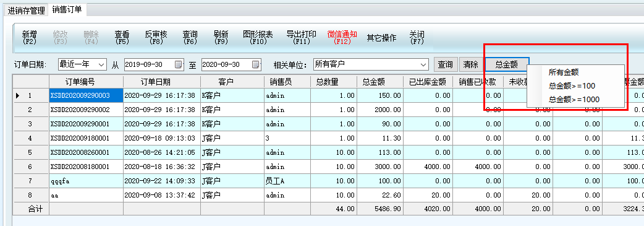644x226 pixels.
Task: Open 查看 (F5) in the toolbar
Action: click(122, 38)
